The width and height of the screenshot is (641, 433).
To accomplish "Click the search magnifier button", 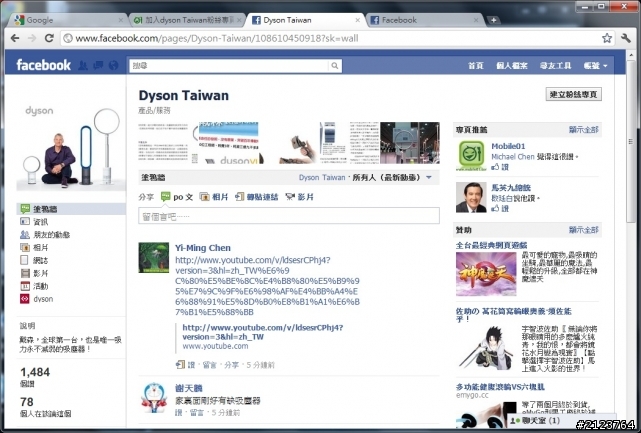I will pos(335,65).
